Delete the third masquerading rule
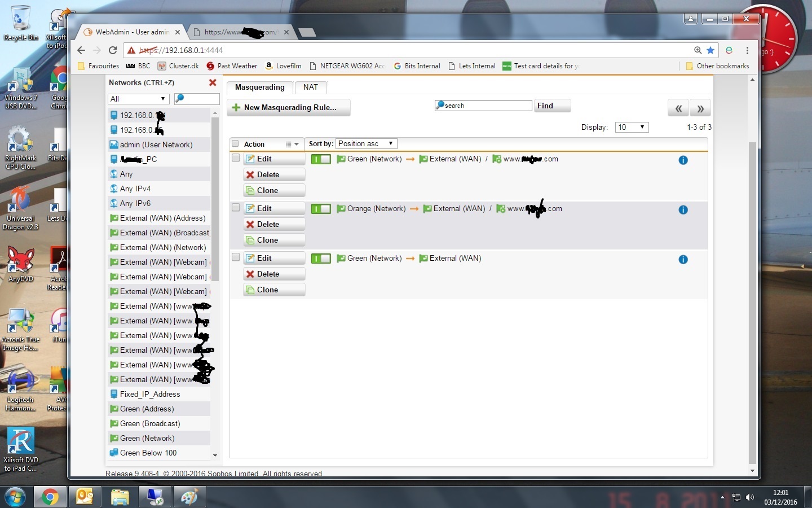The height and width of the screenshot is (508, 812). click(274, 274)
